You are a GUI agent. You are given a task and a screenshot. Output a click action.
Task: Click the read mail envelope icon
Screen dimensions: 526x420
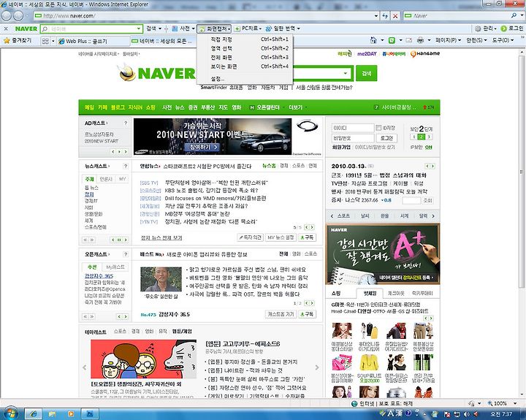[408, 41]
